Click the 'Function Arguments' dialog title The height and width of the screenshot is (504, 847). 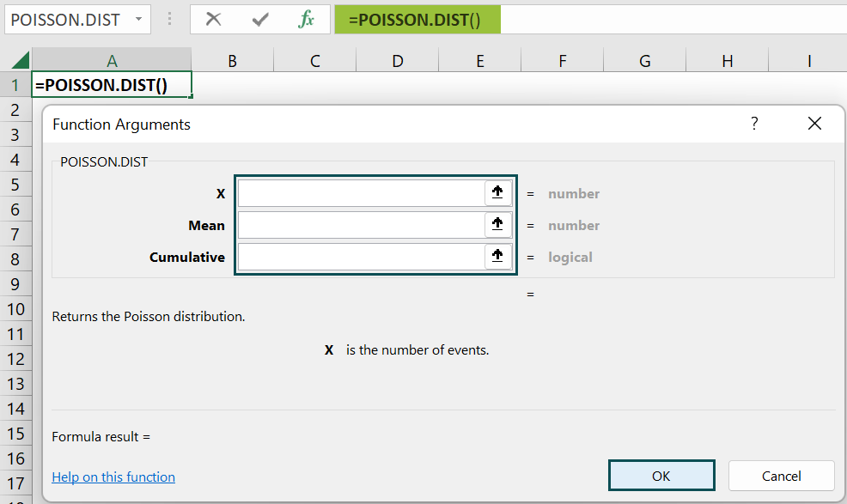click(121, 124)
